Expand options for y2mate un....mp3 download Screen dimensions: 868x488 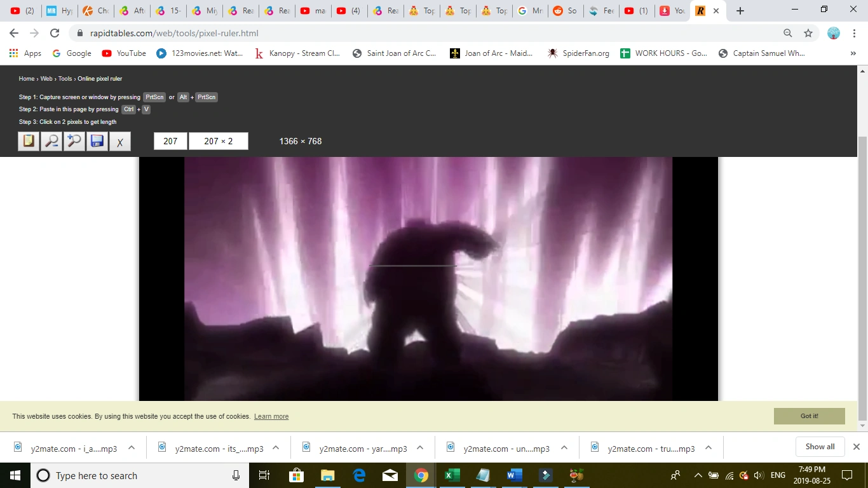(x=564, y=448)
